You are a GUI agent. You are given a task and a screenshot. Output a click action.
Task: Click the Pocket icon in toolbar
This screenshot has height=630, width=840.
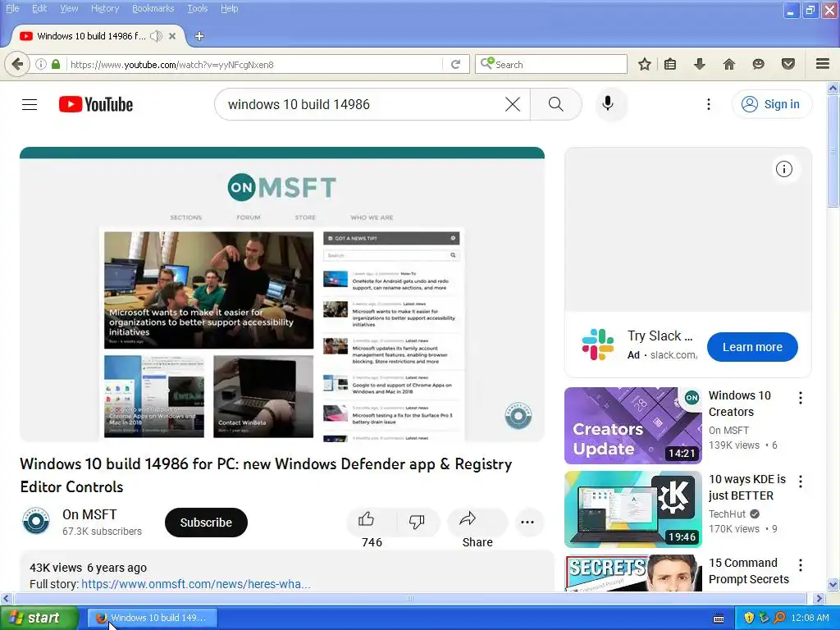click(788, 64)
